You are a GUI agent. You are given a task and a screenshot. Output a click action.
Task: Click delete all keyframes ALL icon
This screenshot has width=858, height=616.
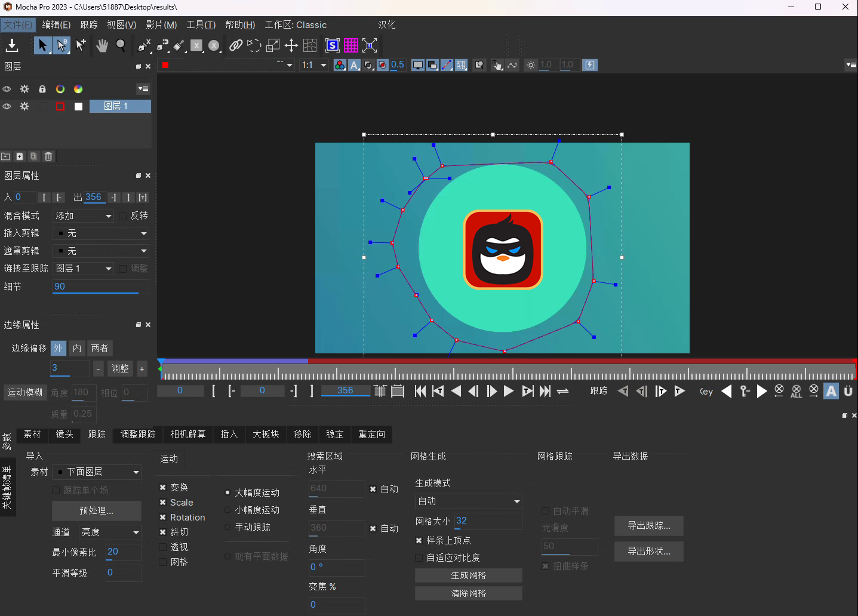pyautogui.click(x=797, y=391)
